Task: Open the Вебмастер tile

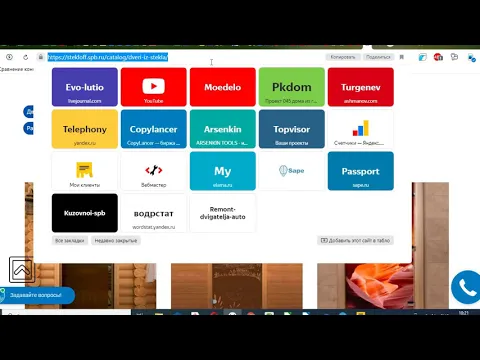Action: click(154, 171)
